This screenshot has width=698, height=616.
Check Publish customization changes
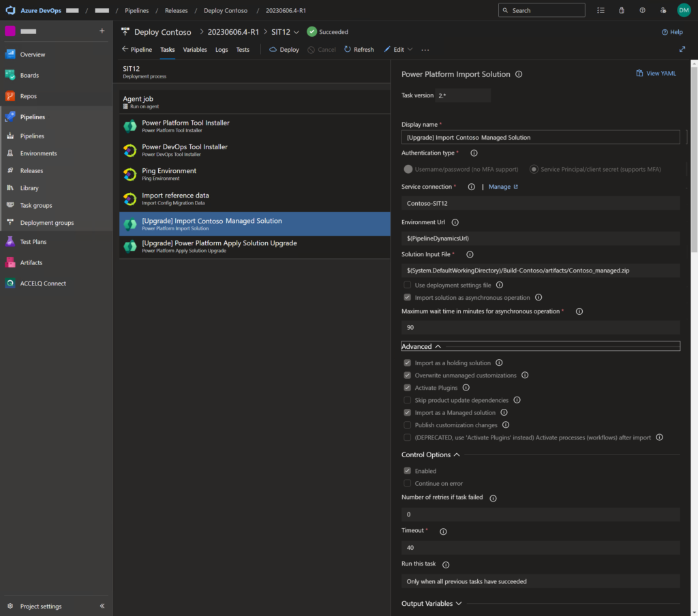406,425
